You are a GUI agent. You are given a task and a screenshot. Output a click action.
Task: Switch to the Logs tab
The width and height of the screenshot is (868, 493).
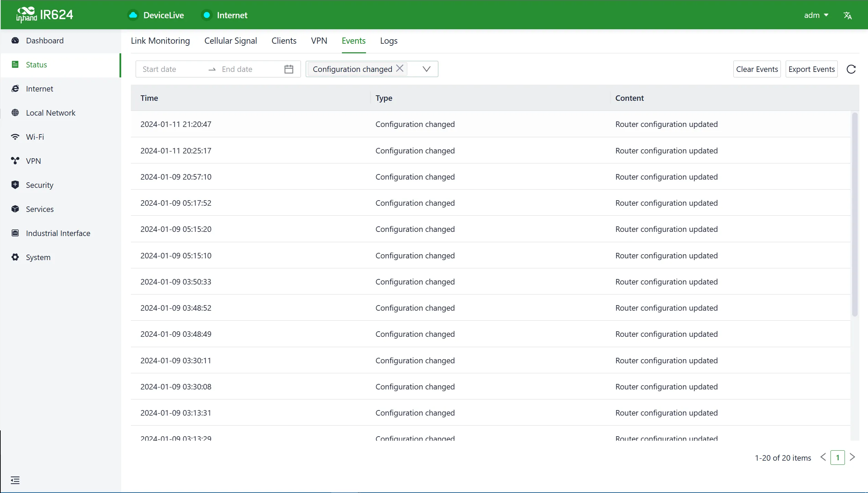tap(389, 41)
